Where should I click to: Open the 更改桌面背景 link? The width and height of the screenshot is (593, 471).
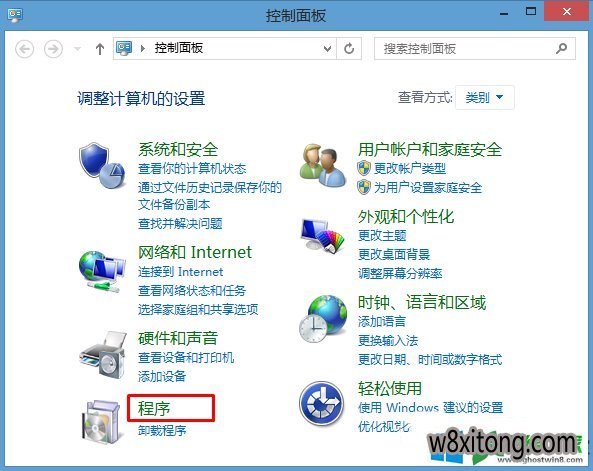pos(394,254)
